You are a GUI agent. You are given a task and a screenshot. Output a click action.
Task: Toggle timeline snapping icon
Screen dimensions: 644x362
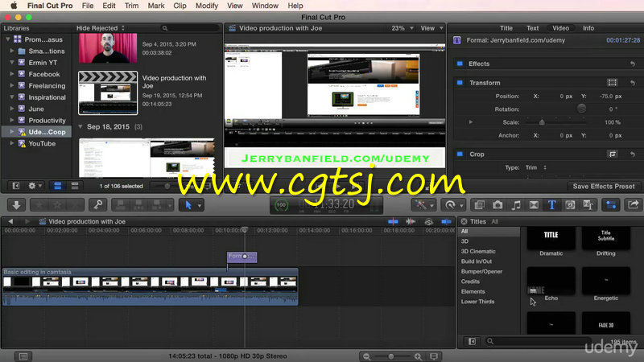(x=447, y=222)
